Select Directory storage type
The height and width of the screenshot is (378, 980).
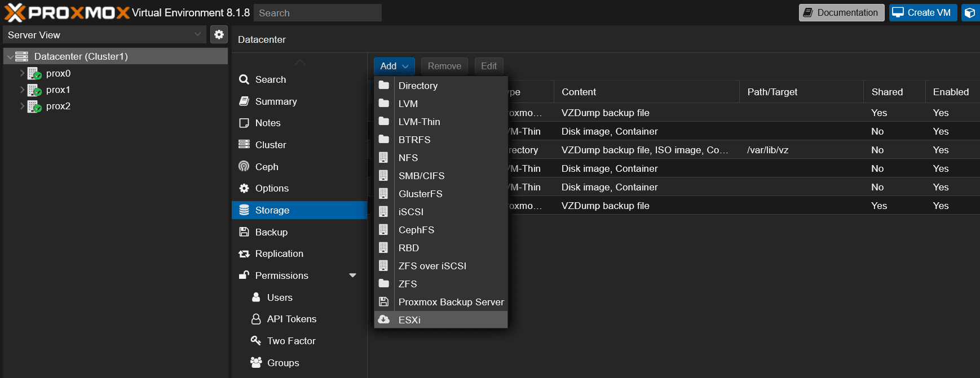coord(441,86)
